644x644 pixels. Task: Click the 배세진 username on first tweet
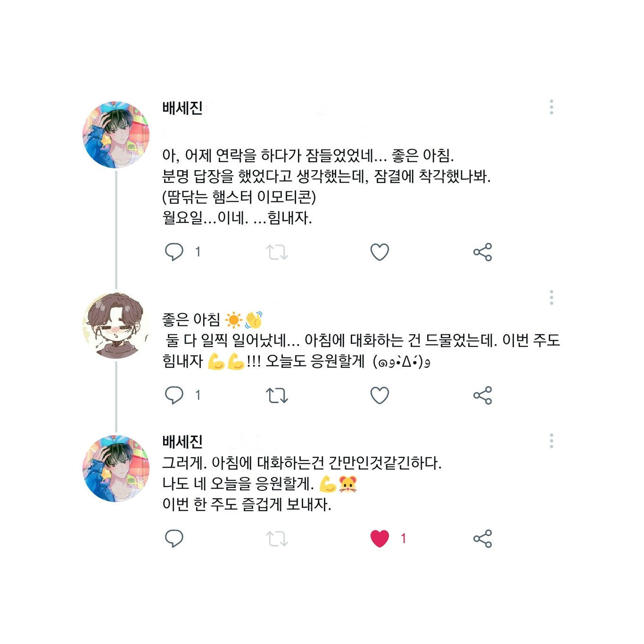pos(182,108)
